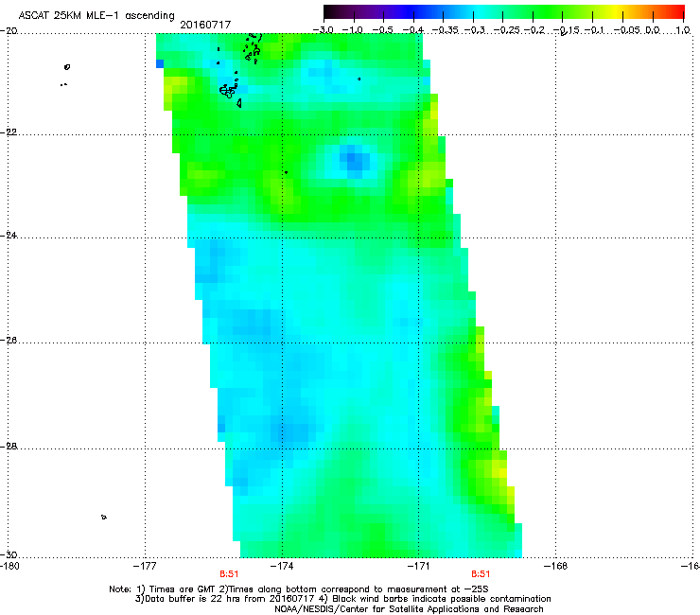This screenshot has width=700, height=615.
Task: Click the 0.0 color bar label
Action: coord(653,30)
